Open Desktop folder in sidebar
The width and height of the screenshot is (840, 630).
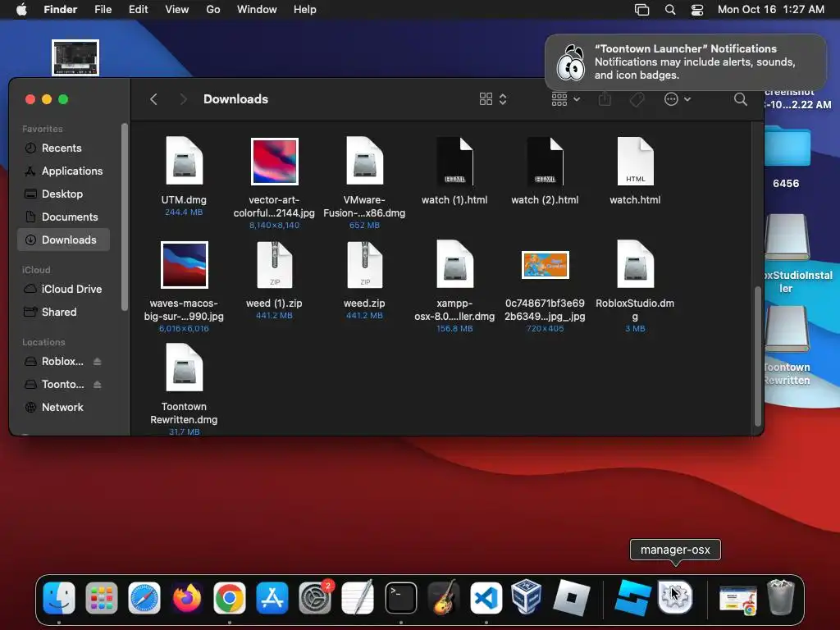(63, 194)
